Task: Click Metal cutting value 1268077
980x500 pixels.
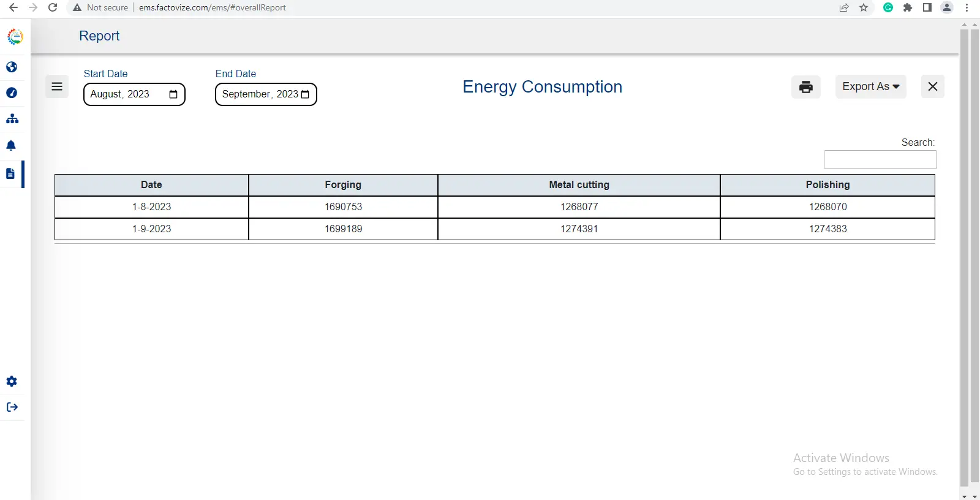Action: click(579, 207)
